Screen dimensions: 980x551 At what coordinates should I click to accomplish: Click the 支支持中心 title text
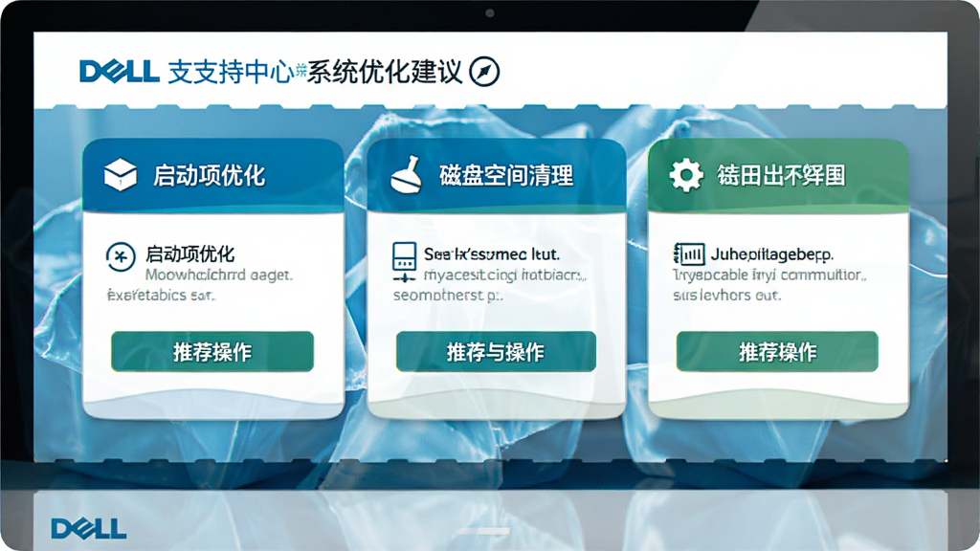coord(230,73)
